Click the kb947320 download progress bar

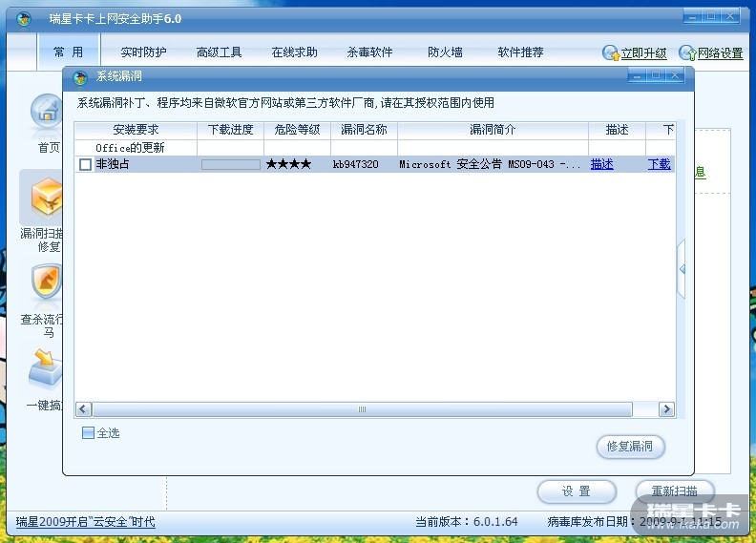[230, 165]
